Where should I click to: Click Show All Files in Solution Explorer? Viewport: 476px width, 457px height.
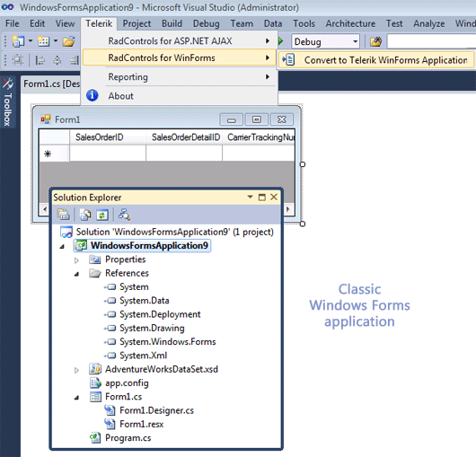[x=85, y=215]
